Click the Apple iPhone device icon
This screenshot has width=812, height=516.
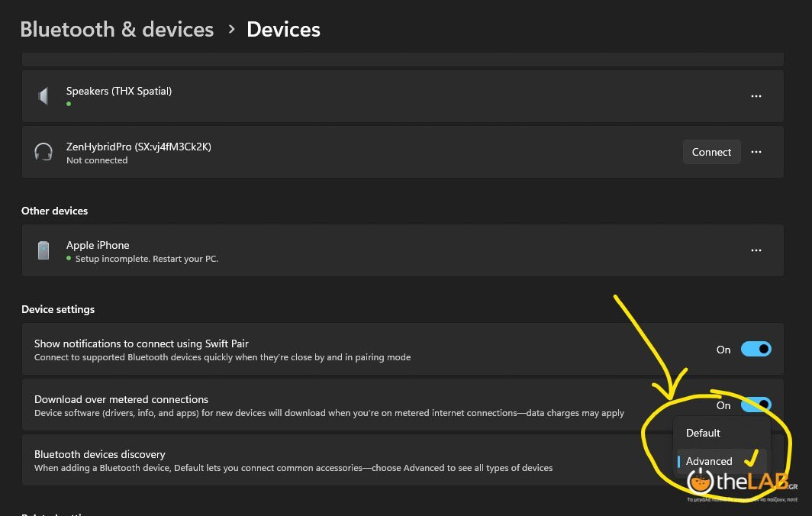pyautogui.click(x=43, y=250)
